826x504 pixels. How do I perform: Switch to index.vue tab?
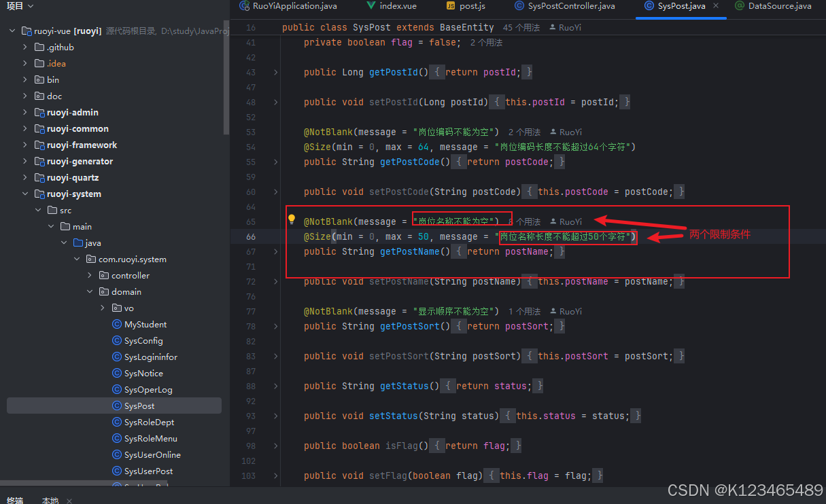point(392,6)
